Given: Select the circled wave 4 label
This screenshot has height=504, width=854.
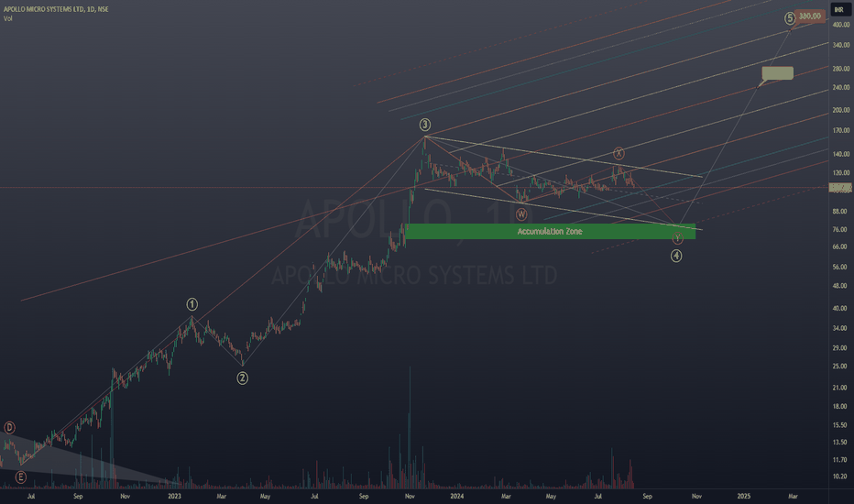Looking at the screenshot, I should 676,256.
